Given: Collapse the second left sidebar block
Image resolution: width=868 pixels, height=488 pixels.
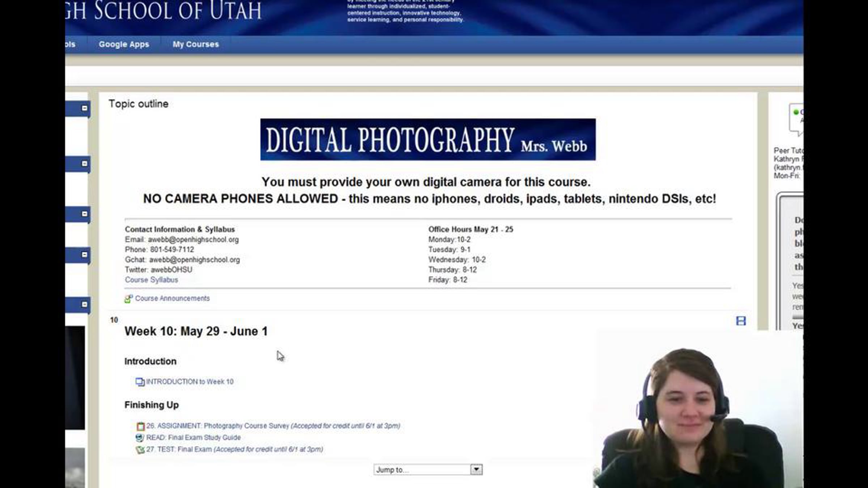Looking at the screenshot, I should 84,164.
